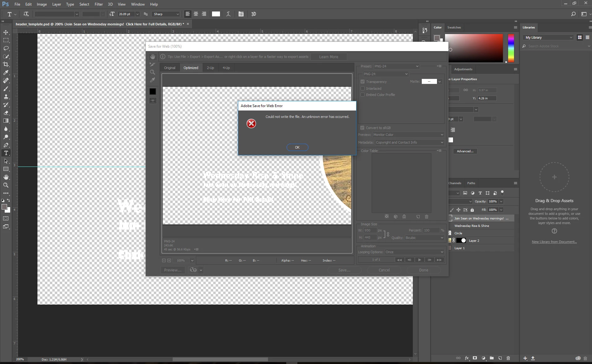
Task: Click the Cancel button in Save for Web
Action: click(384, 270)
